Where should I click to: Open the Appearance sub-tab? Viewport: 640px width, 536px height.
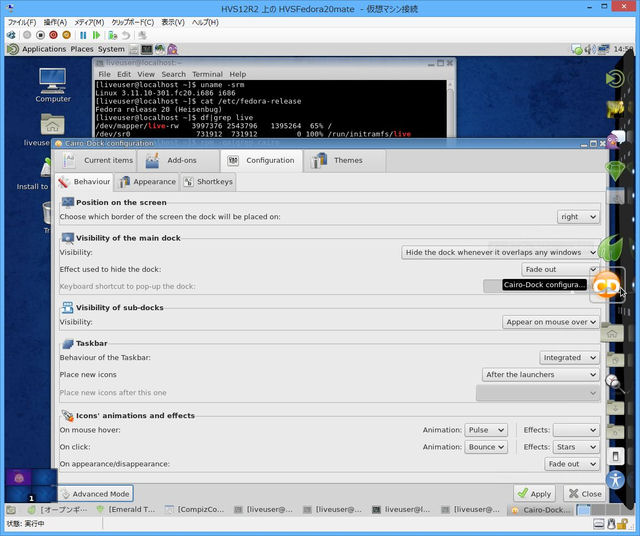point(147,182)
